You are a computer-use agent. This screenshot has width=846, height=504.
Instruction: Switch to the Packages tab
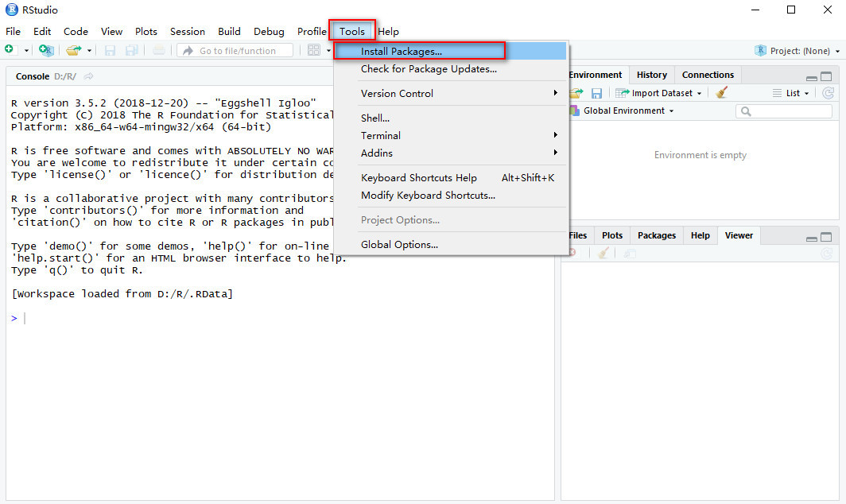(656, 235)
